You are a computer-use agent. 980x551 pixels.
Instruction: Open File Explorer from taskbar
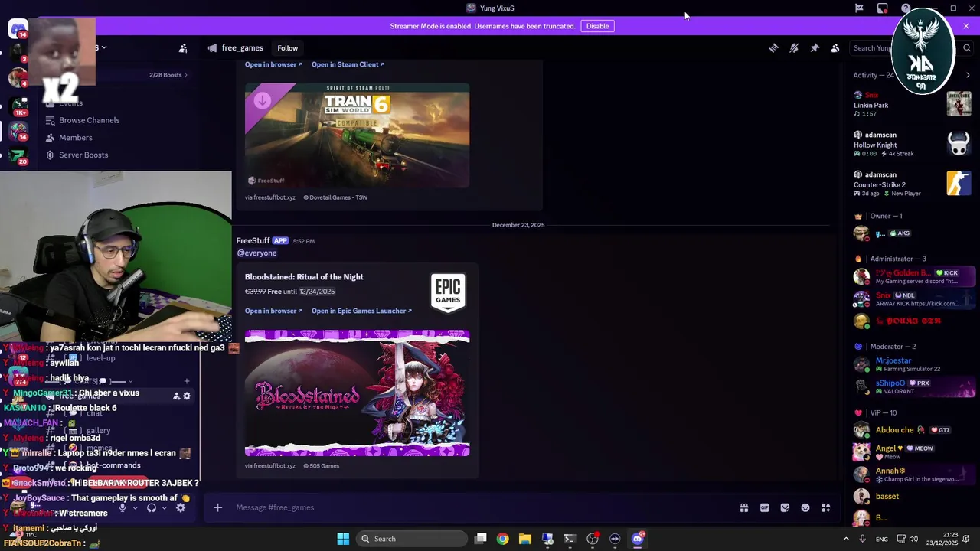tap(524, 539)
